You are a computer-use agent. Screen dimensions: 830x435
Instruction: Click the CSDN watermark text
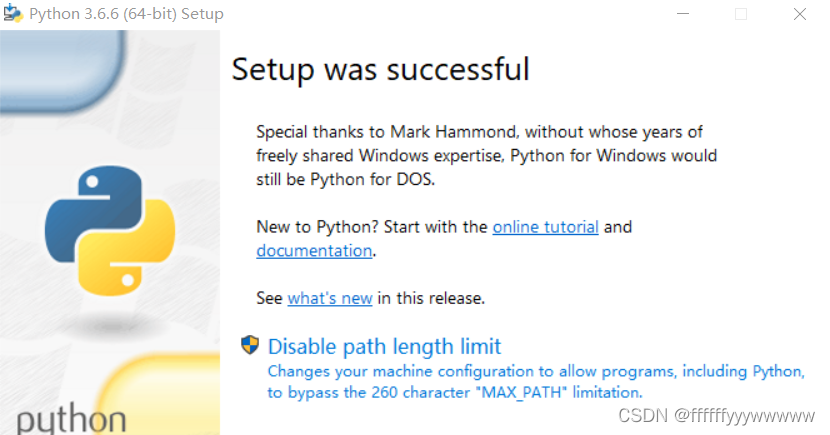716,416
